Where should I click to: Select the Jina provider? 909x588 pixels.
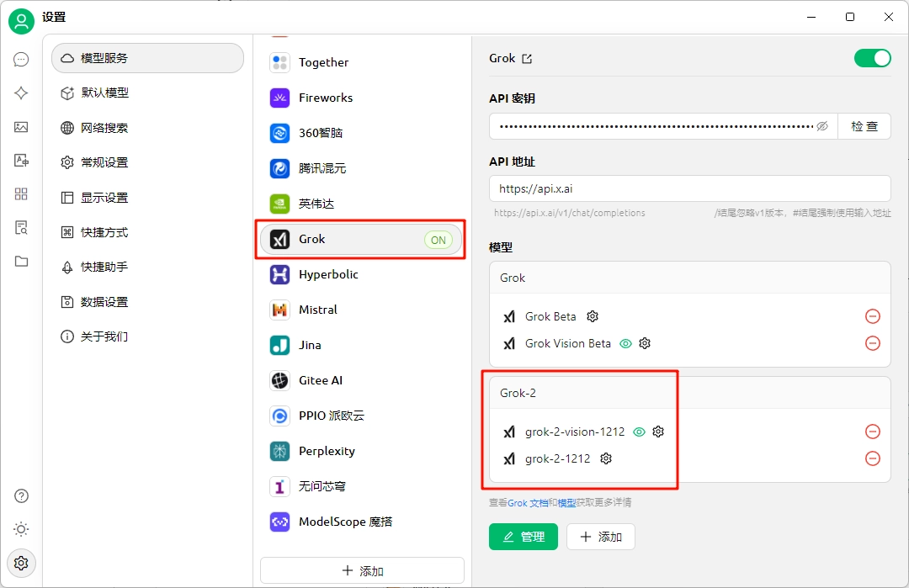(x=362, y=345)
